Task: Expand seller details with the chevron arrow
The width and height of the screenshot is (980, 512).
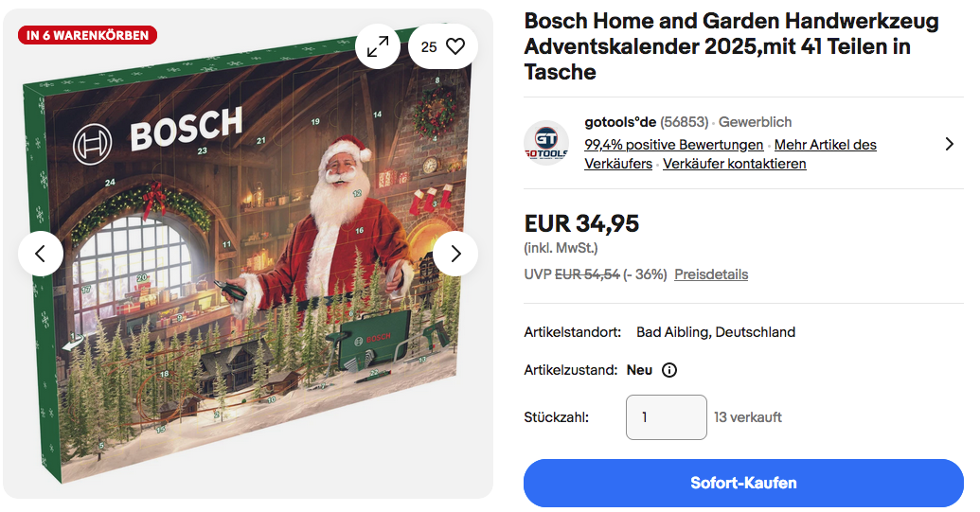Action: 950,144
